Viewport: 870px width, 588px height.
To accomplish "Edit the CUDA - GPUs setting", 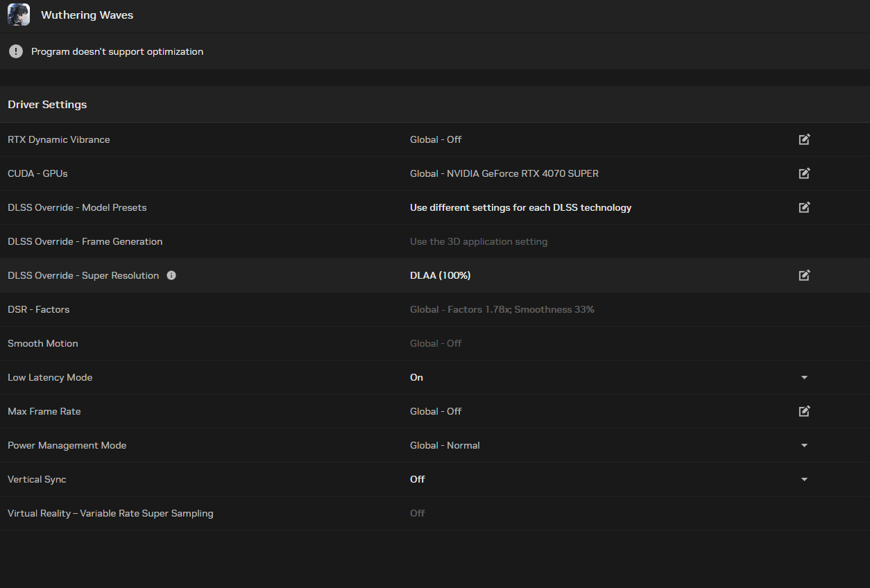I will [804, 173].
